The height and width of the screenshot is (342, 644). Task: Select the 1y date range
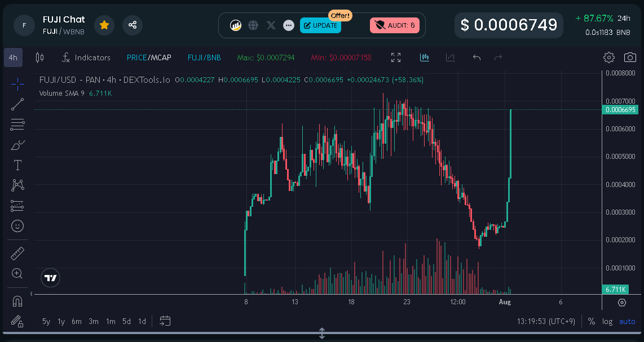[x=61, y=321]
